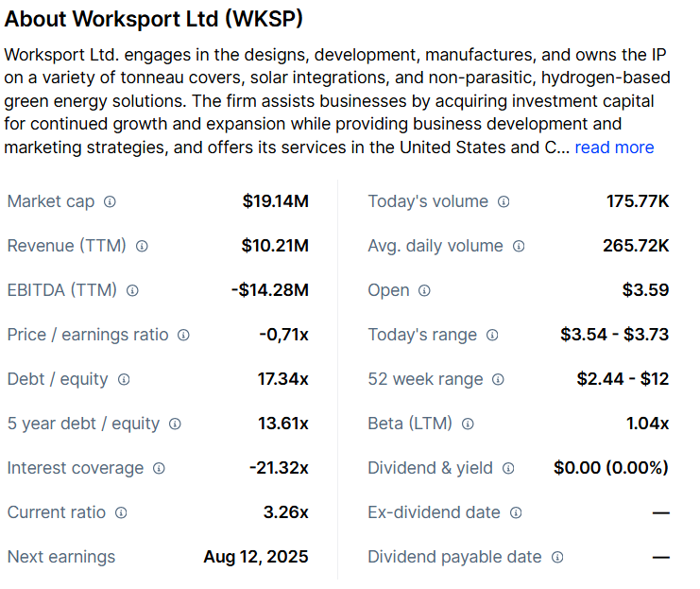Open info icon beside 5 year debt / equity
700x589 pixels.
tap(175, 424)
